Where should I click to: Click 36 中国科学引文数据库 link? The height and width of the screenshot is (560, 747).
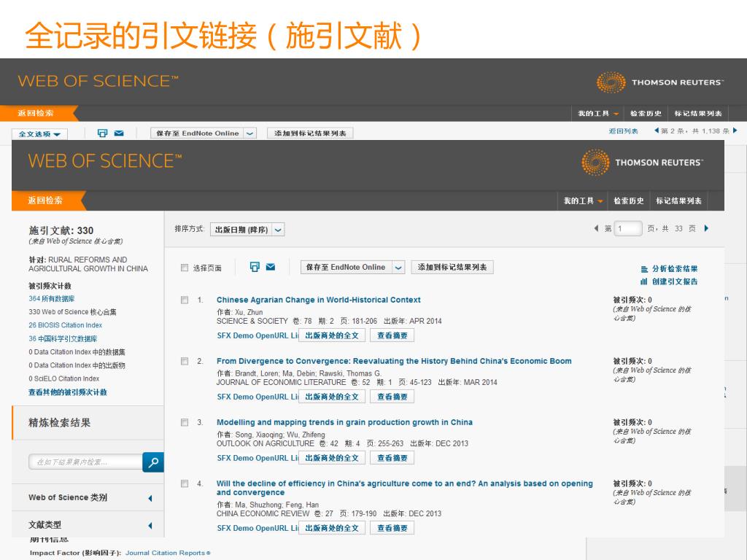[63, 339]
